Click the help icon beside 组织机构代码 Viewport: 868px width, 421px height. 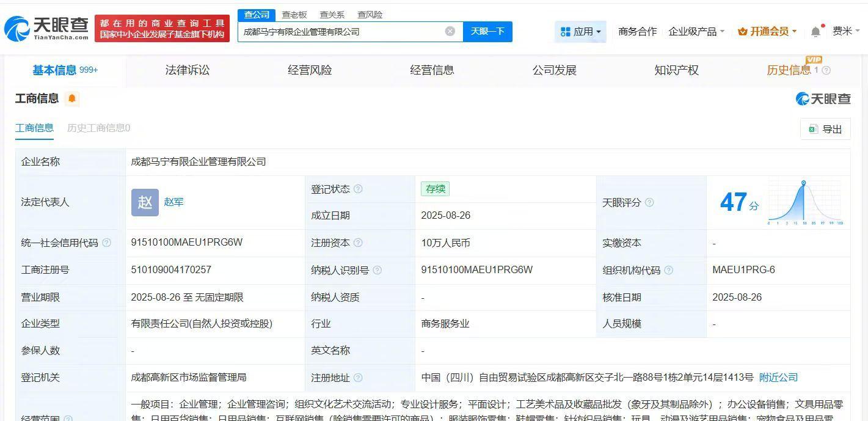[x=668, y=270]
